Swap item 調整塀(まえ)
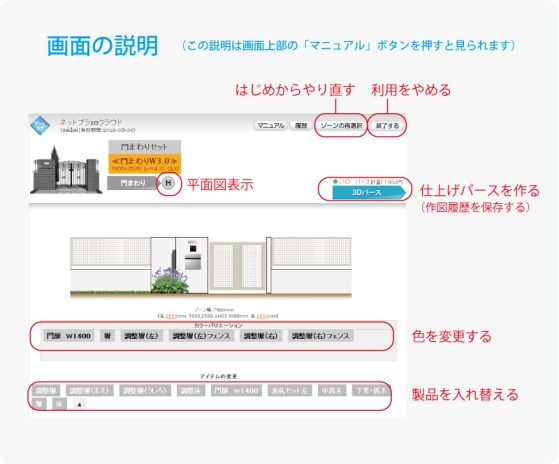This screenshot has width=559, height=464. (x=89, y=391)
